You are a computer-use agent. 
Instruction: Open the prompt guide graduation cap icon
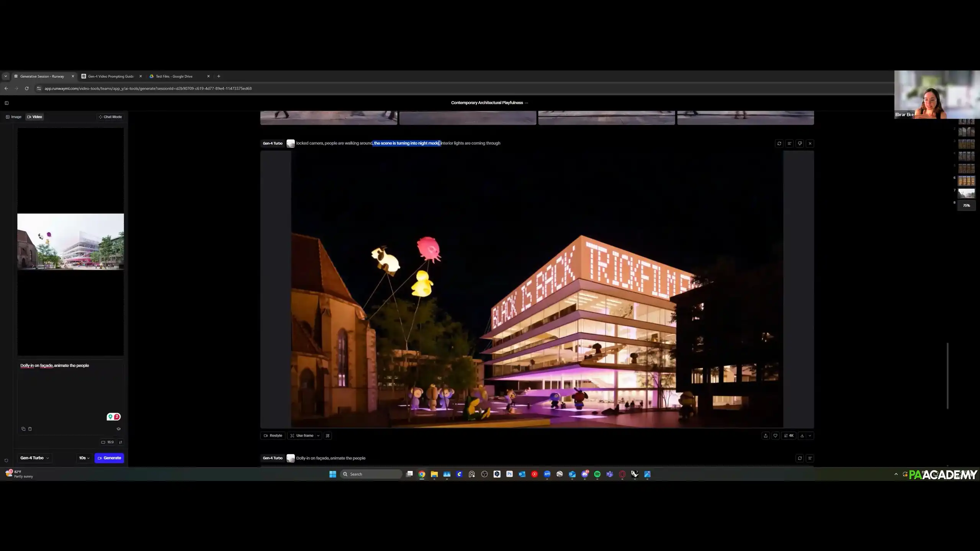click(x=118, y=429)
